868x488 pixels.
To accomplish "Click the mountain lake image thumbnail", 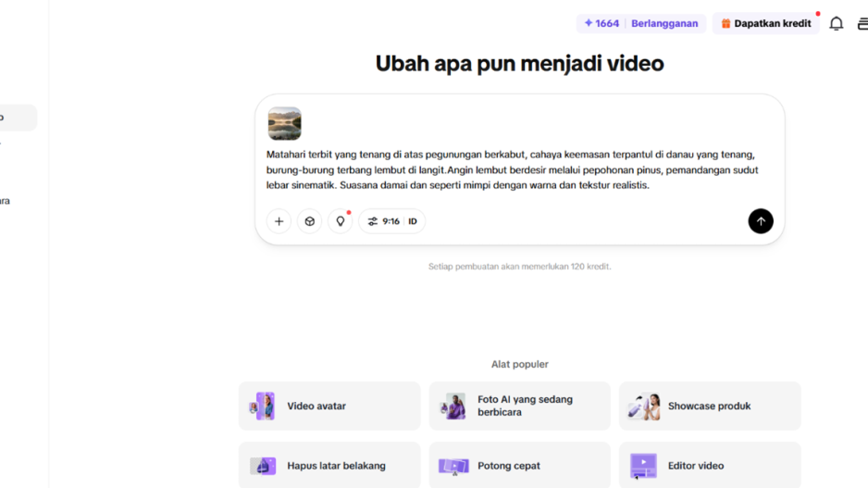I will pyautogui.click(x=285, y=124).
